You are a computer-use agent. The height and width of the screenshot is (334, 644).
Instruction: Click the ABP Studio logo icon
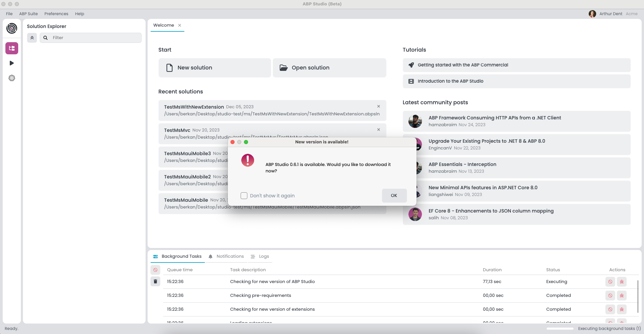11,28
